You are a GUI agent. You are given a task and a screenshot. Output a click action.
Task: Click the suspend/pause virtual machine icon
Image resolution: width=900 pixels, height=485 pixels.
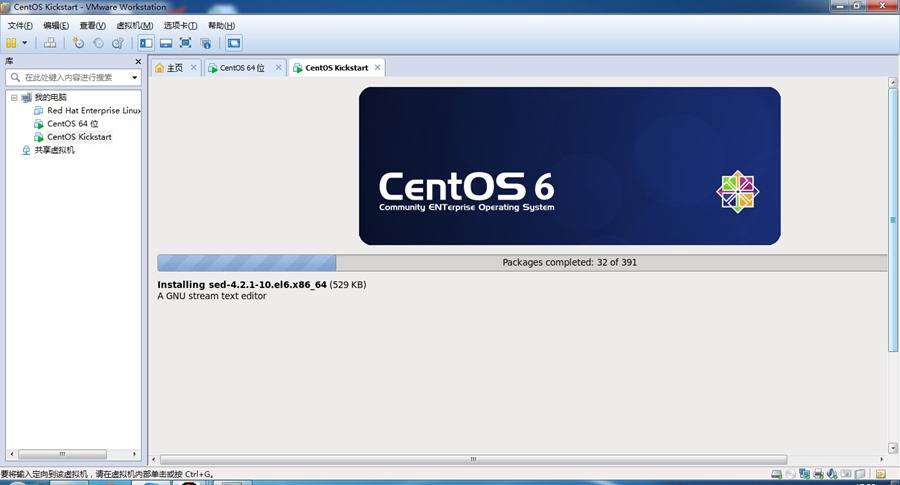(10, 43)
